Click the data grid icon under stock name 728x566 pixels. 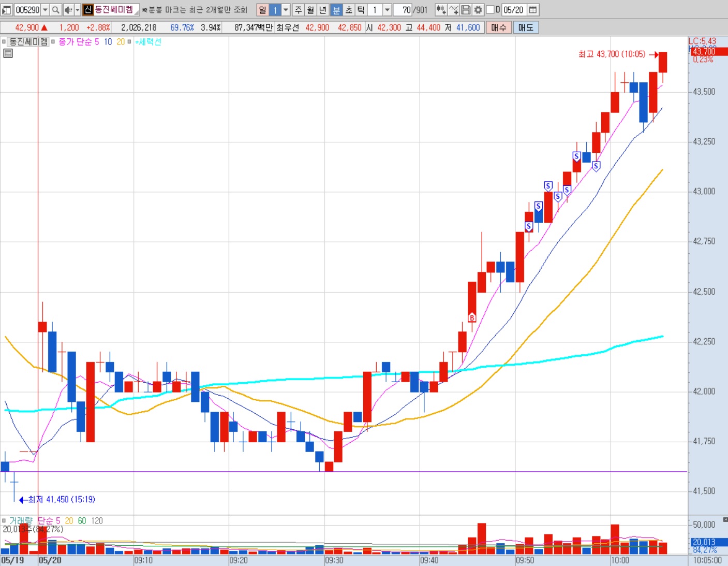[x=8, y=53]
